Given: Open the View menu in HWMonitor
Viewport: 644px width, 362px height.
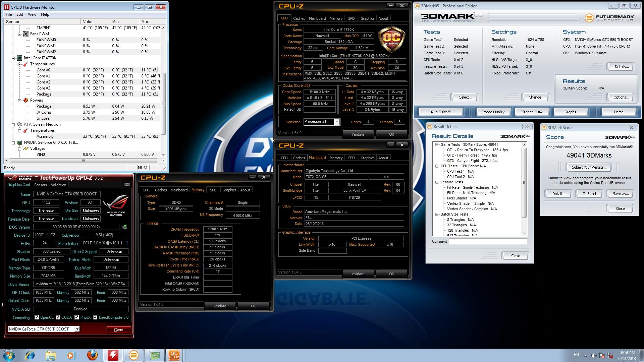Looking at the screenshot, I should (x=32, y=14).
